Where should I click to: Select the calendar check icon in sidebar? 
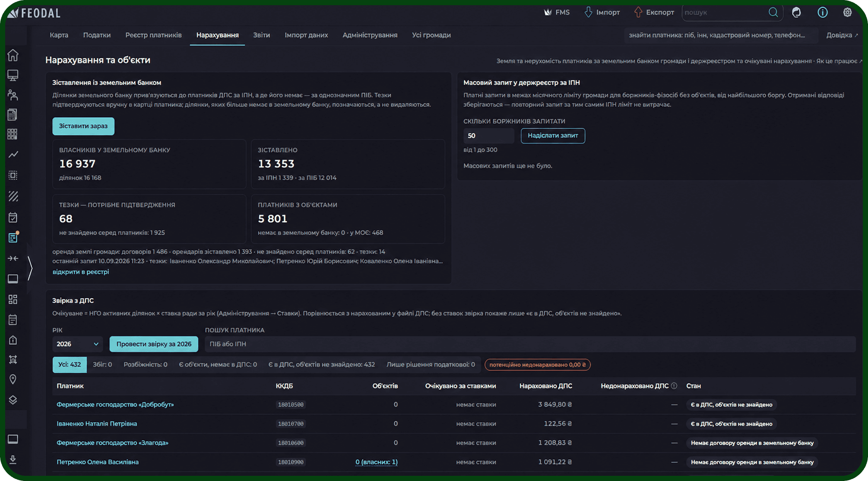[13, 217]
